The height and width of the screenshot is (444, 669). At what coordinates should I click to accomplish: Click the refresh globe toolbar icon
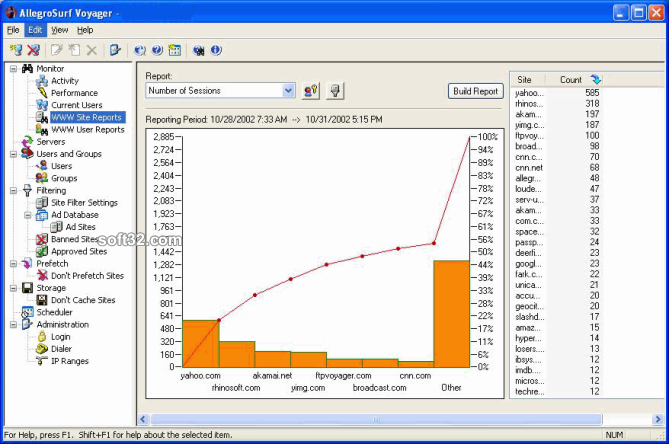pyautogui.click(x=140, y=50)
